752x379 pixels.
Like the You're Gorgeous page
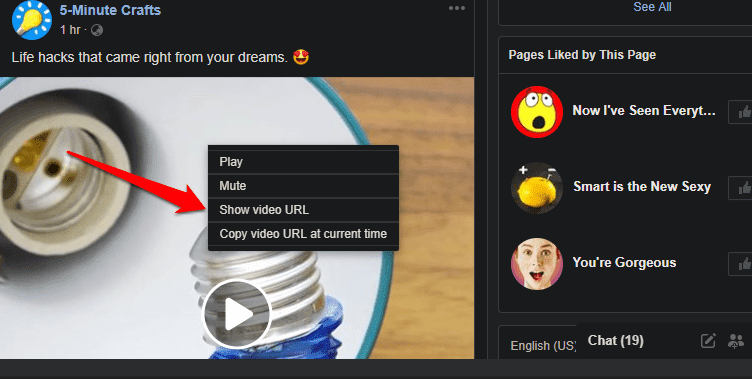pyautogui.click(x=741, y=264)
